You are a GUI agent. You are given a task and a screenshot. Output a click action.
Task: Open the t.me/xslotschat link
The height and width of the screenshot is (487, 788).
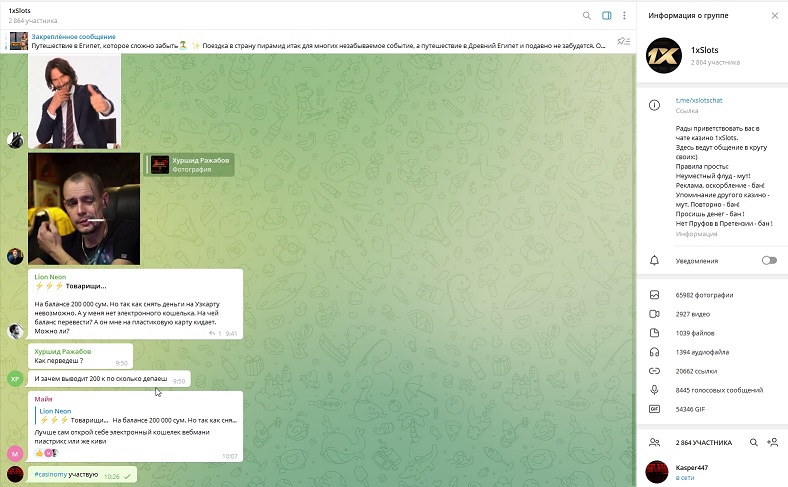click(699, 101)
